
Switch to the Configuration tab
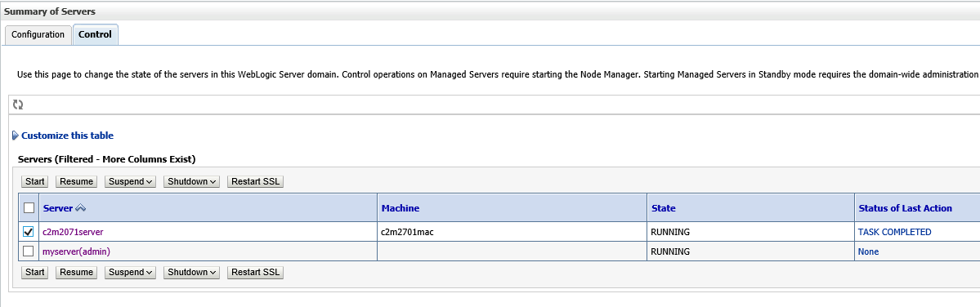[x=38, y=35]
